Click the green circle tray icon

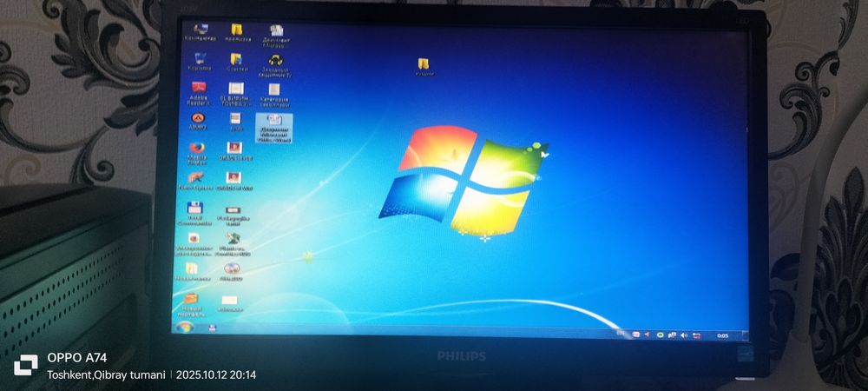660,335
